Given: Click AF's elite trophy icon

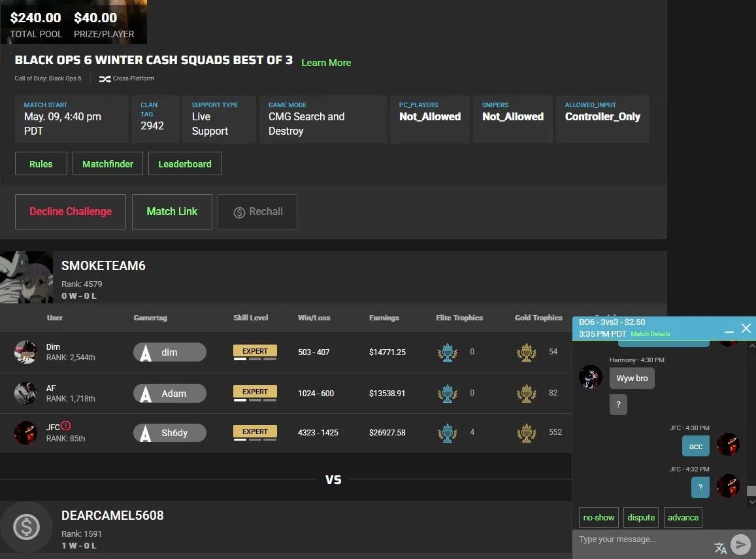Looking at the screenshot, I should tap(448, 394).
